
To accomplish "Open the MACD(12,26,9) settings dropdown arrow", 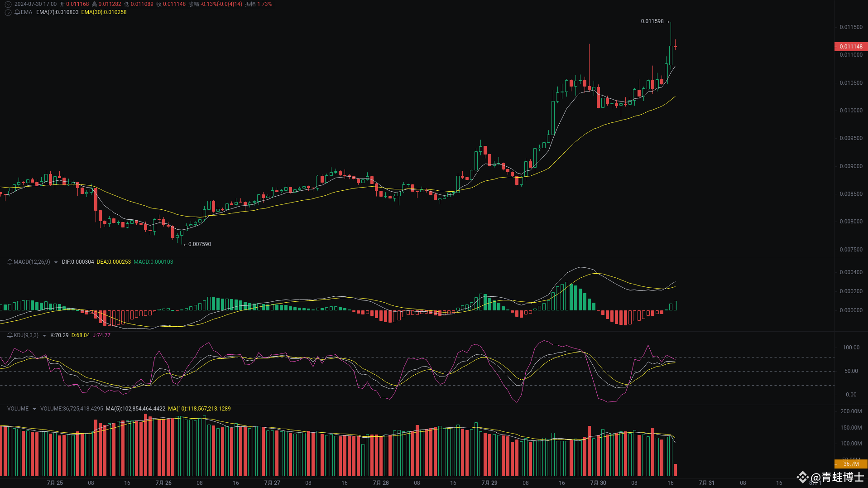I will 55,262.
